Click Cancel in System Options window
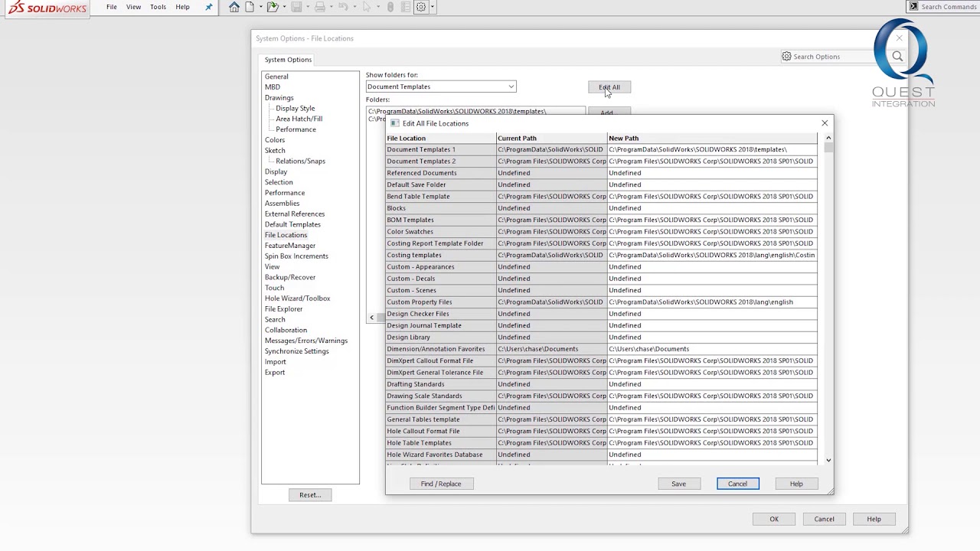 824,519
